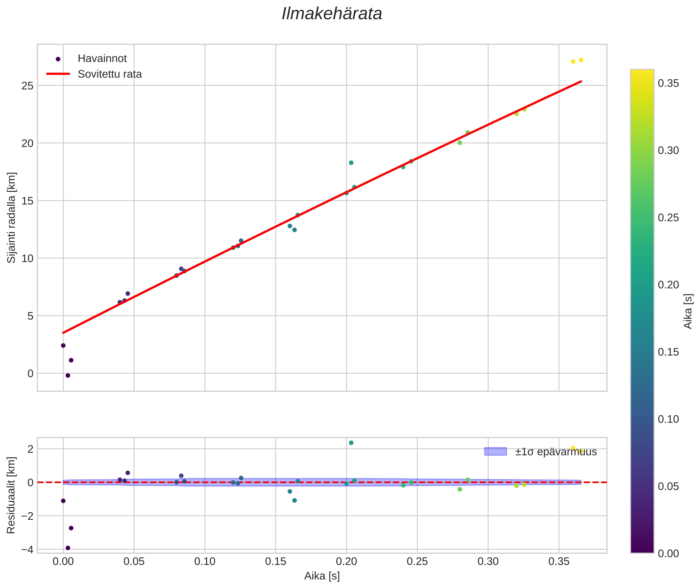This screenshot has width=700, height=588.
Task: Click the blue swatch beside "±1σ epävarmuus"
Action: [495, 451]
